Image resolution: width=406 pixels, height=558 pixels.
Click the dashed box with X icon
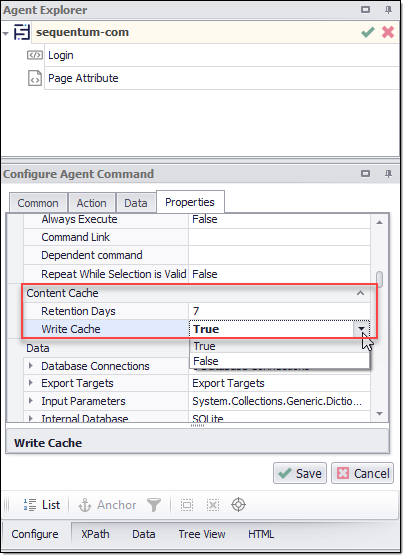(x=213, y=505)
